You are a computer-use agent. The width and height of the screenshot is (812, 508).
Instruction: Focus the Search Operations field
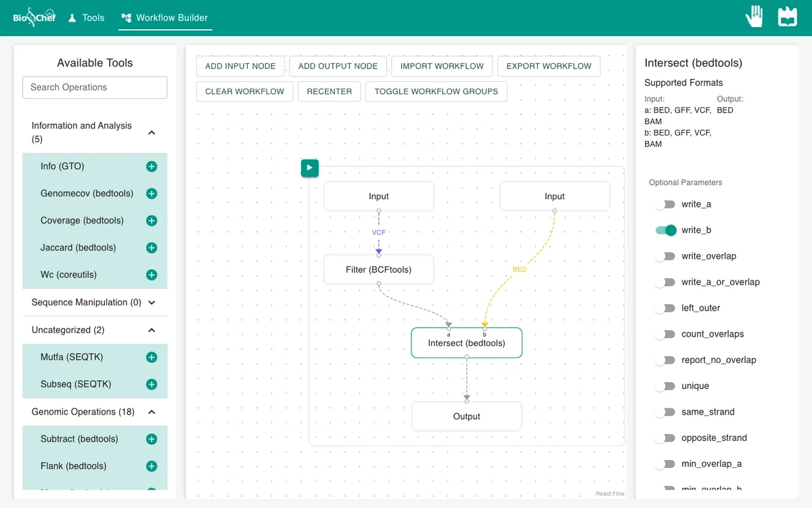[95, 87]
